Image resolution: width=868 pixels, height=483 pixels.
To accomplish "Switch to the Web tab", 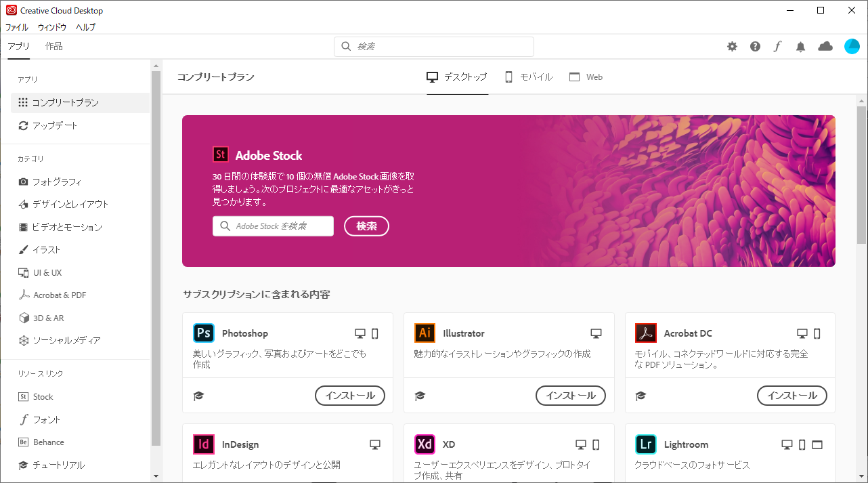I will pyautogui.click(x=586, y=77).
